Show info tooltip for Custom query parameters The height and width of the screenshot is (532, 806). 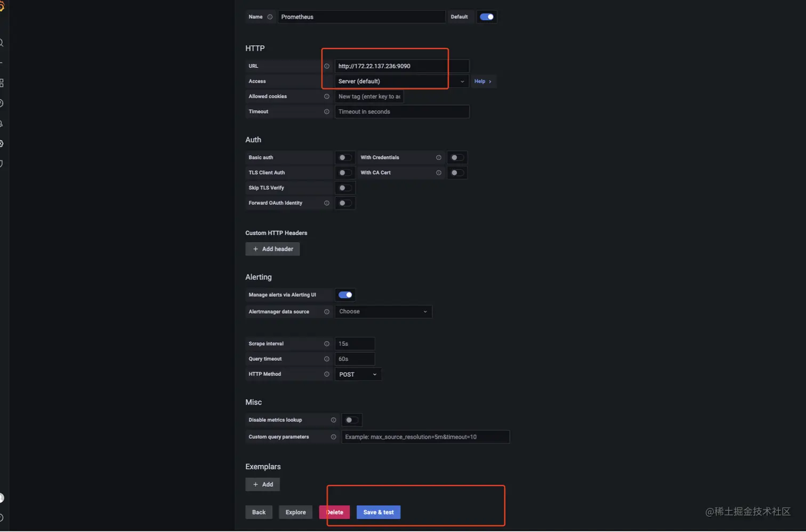coord(333,437)
